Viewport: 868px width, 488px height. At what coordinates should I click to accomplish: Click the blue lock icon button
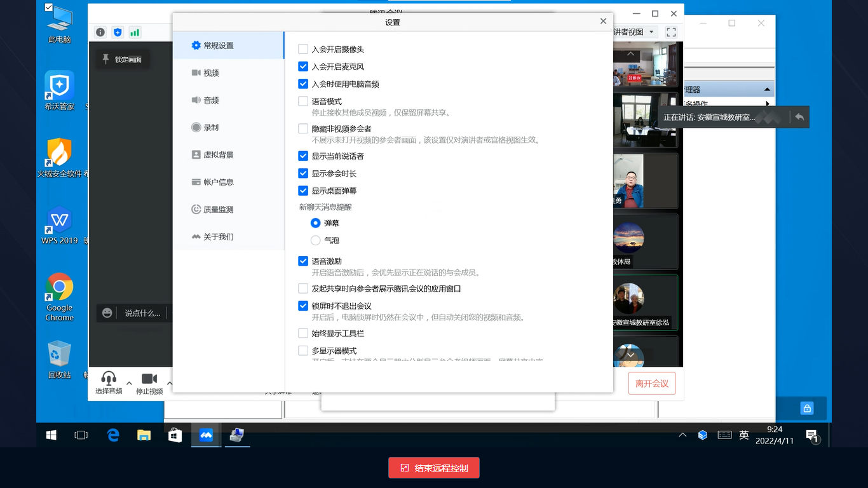(x=807, y=408)
